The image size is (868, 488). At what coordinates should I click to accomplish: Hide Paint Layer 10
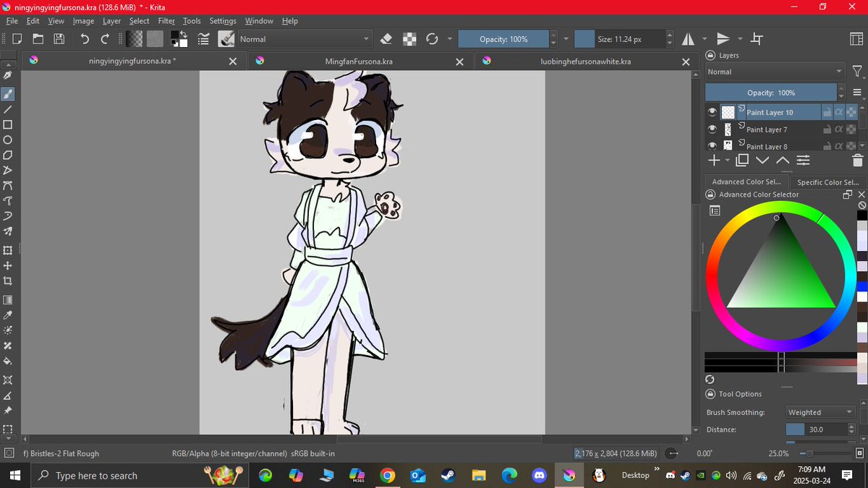(712, 112)
